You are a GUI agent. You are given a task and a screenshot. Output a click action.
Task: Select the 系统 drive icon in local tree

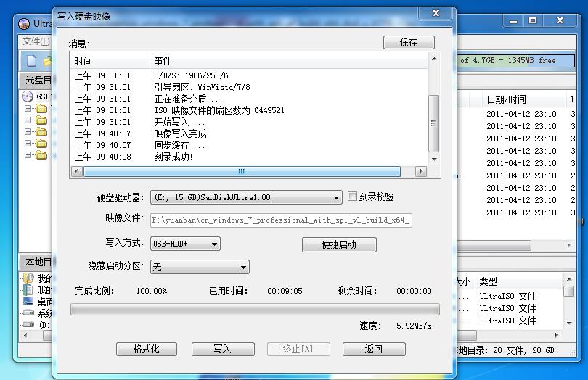[x=28, y=313]
